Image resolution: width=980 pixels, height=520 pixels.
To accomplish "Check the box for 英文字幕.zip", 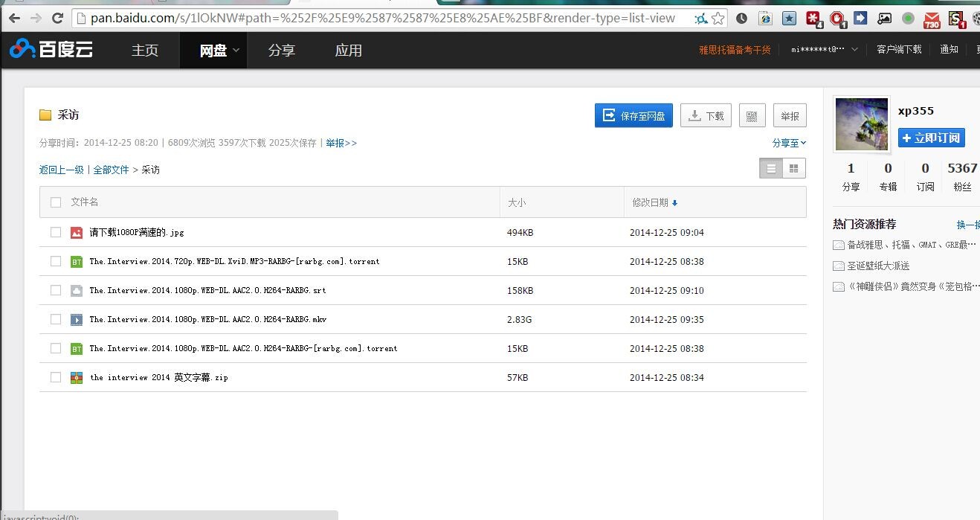I will click(x=55, y=377).
